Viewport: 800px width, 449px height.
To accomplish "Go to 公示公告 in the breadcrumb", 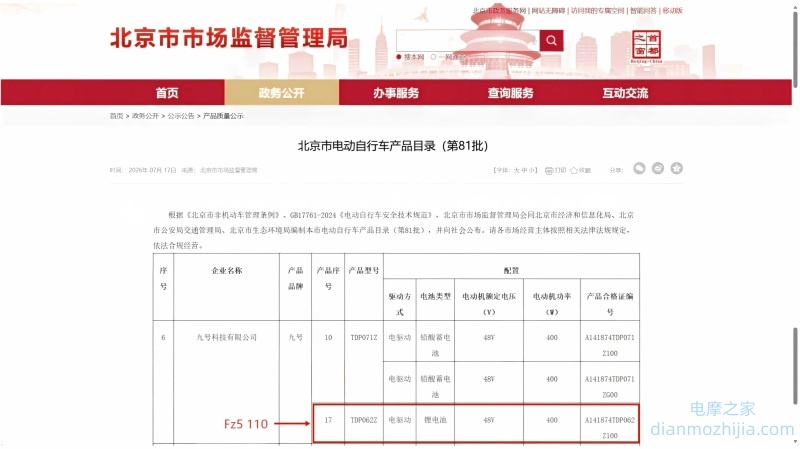I will pyautogui.click(x=181, y=116).
